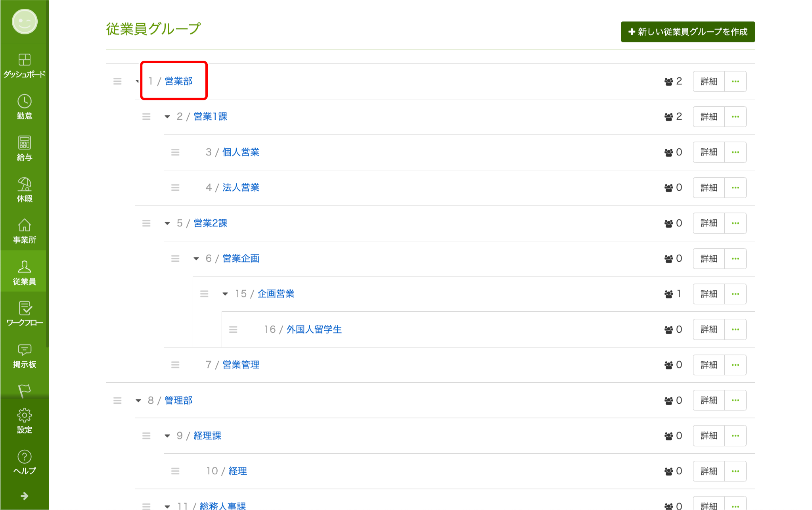Click the drag handle of the 企画営業 row
Image resolution: width=812 pixels, height=510 pixels.
click(204, 294)
